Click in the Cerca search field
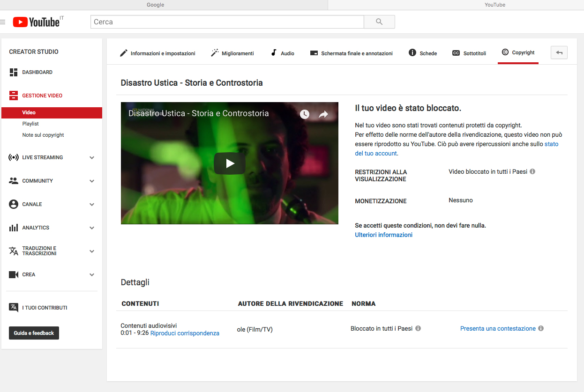This screenshot has width=584, height=392. pyautogui.click(x=227, y=22)
